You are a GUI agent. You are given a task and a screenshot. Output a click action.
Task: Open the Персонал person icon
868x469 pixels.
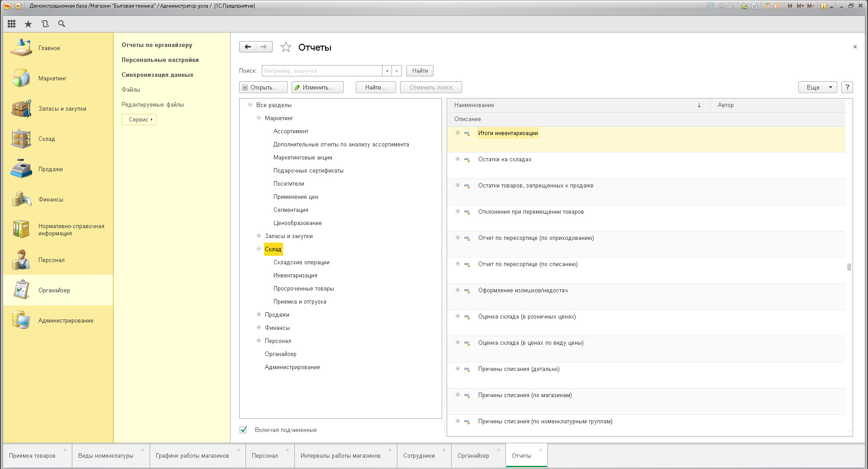pos(21,260)
